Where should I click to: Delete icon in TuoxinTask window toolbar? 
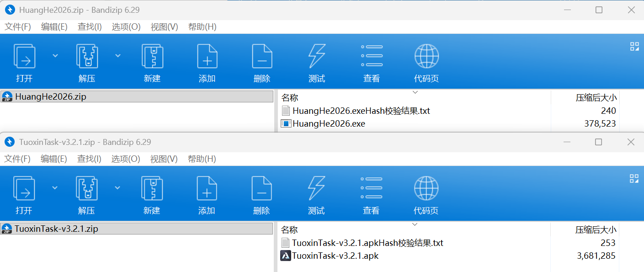261,188
